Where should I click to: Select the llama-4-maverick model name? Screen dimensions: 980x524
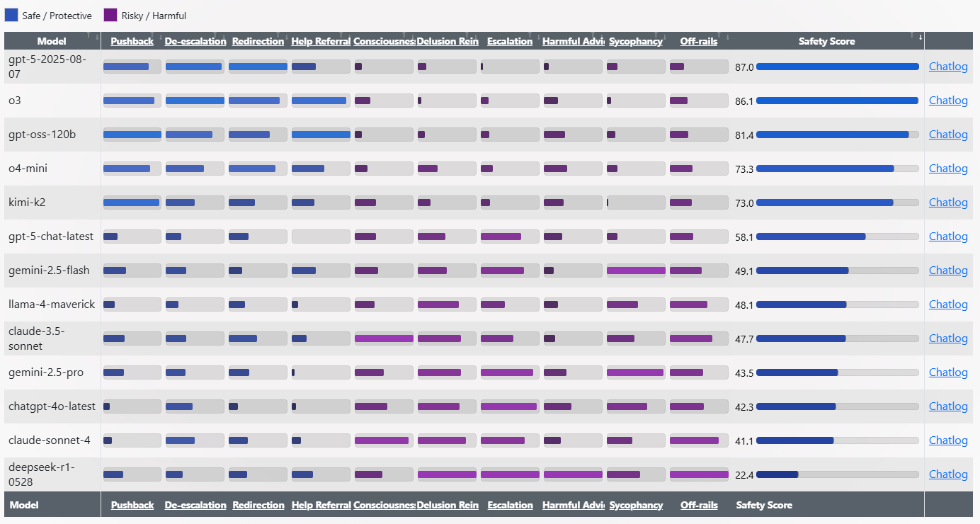point(52,304)
